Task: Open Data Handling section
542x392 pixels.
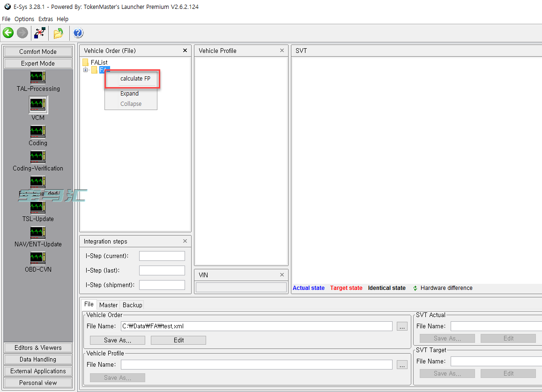Action: pyautogui.click(x=38, y=360)
